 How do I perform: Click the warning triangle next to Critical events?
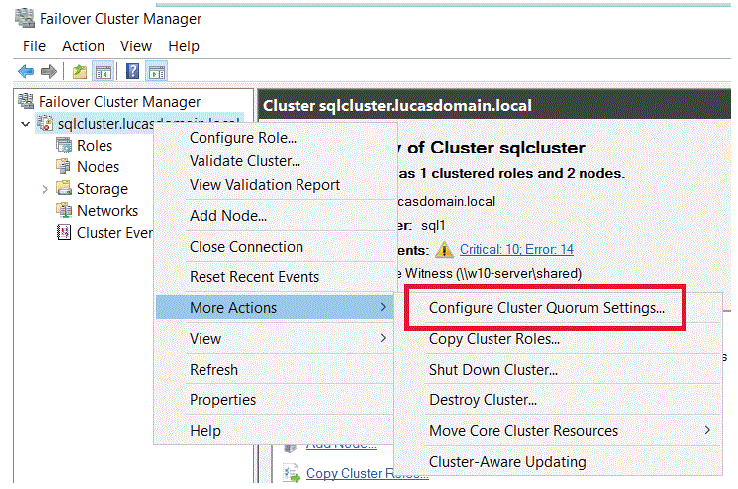[x=444, y=249]
